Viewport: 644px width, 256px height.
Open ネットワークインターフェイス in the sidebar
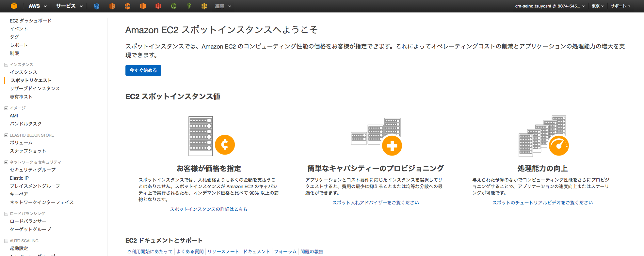[x=42, y=202]
